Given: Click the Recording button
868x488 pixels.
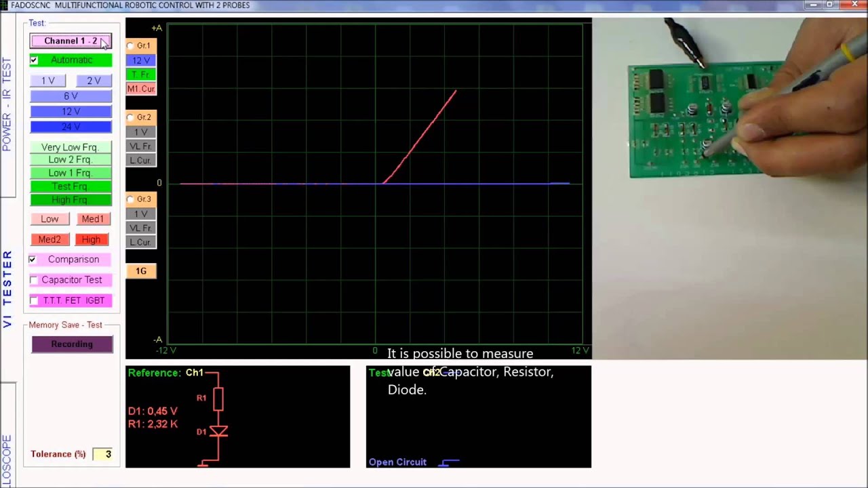Looking at the screenshot, I should [72, 344].
